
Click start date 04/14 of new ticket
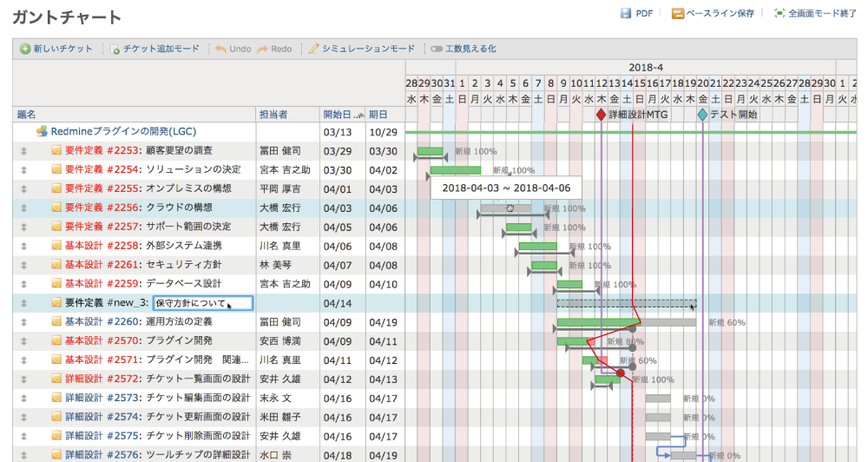pos(338,304)
